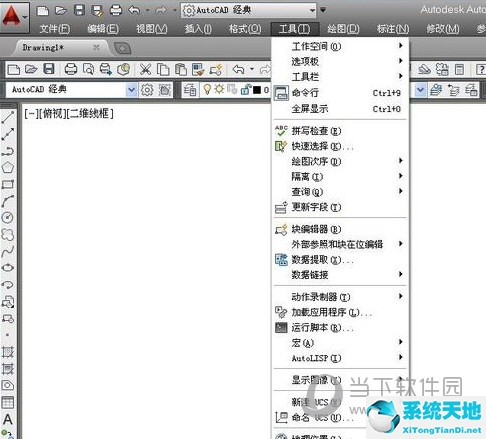This screenshot has width=486, height=439.
Task: Choose 拼写检查(E) menu item
Action: [x=340, y=131]
